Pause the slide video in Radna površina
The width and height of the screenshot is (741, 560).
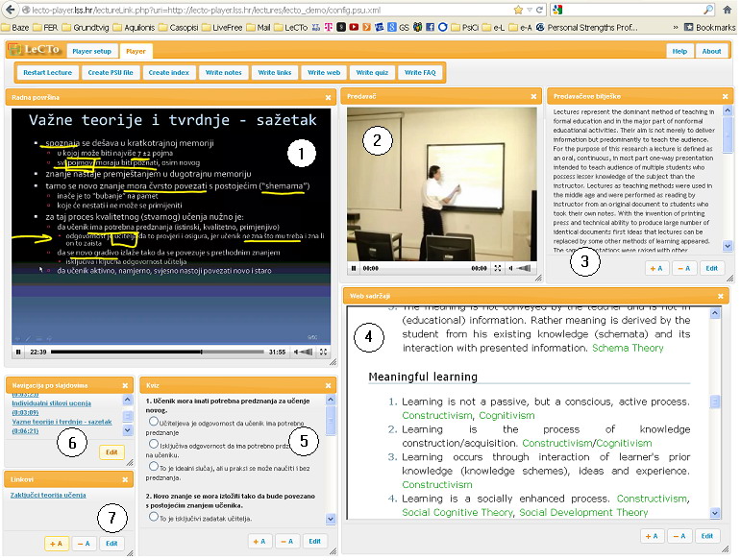pos(18,352)
